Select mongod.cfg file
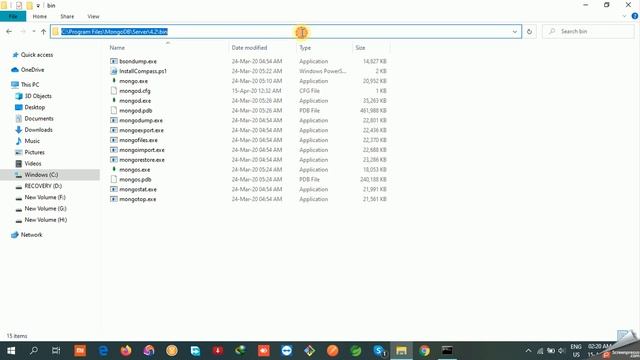Viewport: 640px width, 360px height. coord(135,91)
